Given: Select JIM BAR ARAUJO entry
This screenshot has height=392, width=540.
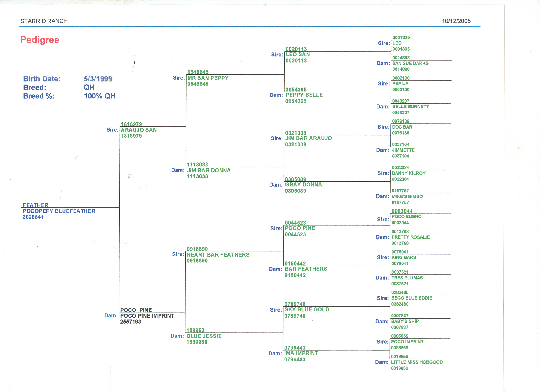Looking at the screenshot, I should pyautogui.click(x=308, y=138).
